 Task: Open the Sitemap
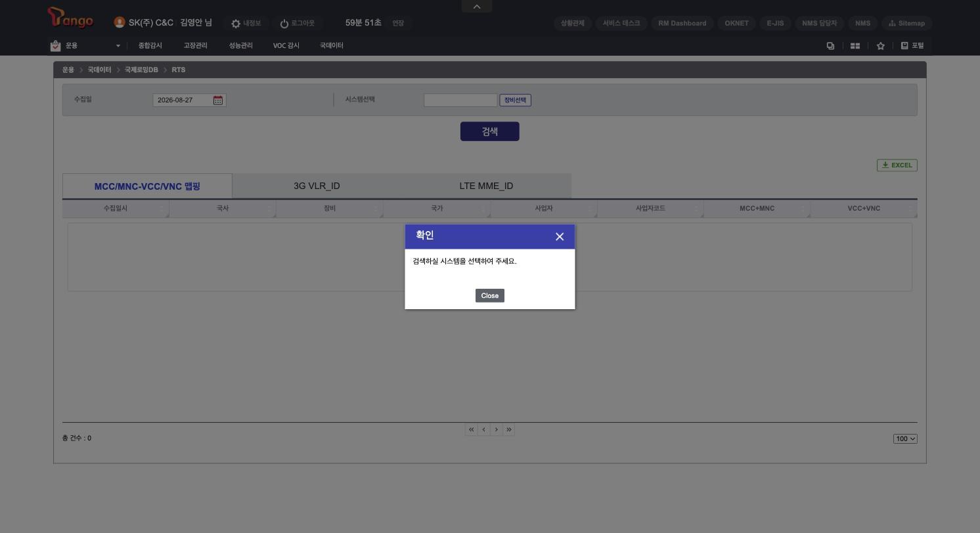click(x=907, y=23)
